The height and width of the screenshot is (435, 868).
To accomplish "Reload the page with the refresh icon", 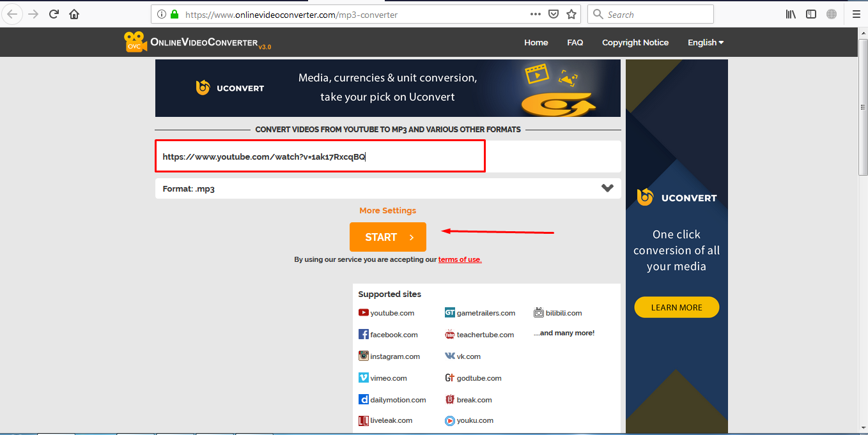I will pyautogui.click(x=54, y=14).
